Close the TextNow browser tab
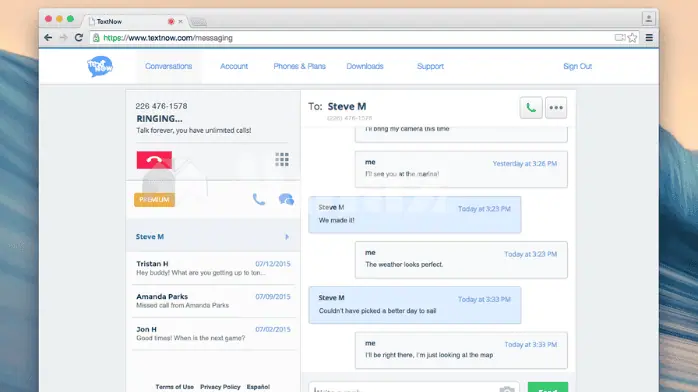The height and width of the screenshot is (392, 698). 180,21
